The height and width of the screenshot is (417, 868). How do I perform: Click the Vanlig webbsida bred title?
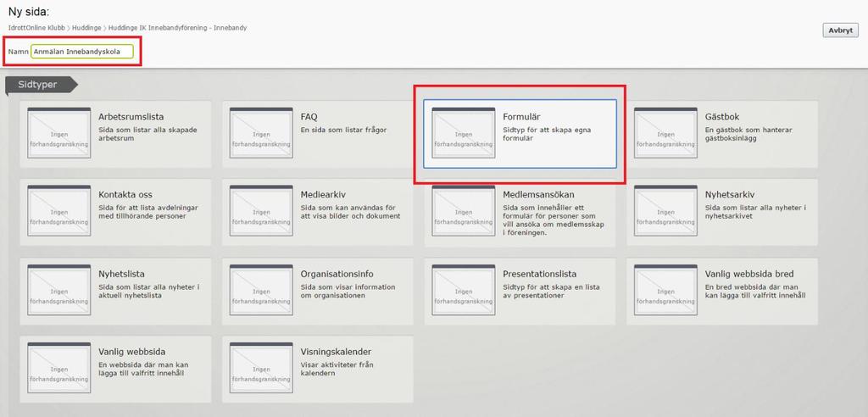tap(749, 274)
